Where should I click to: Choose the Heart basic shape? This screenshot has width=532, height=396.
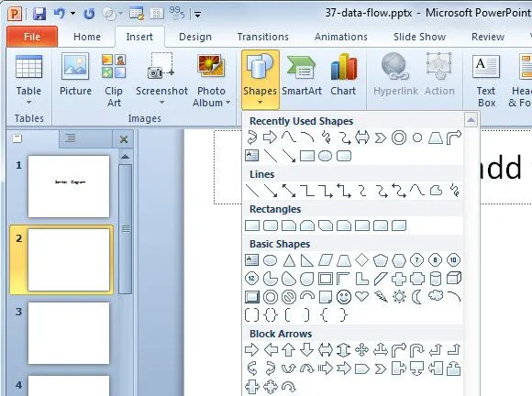tap(362, 296)
